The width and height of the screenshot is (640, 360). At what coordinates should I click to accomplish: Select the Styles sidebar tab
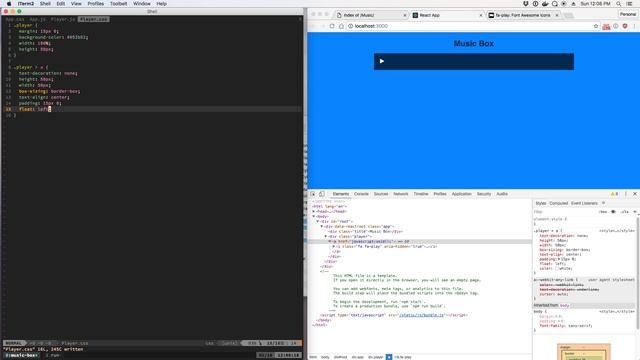click(x=541, y=203)
